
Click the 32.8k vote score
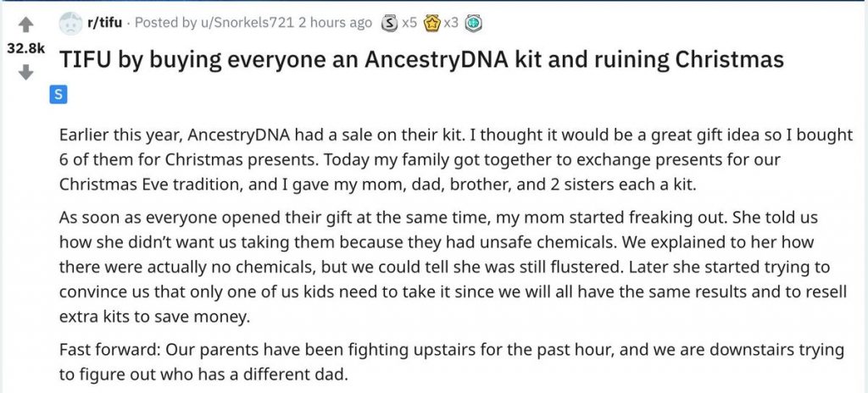[x=25, y=49]
